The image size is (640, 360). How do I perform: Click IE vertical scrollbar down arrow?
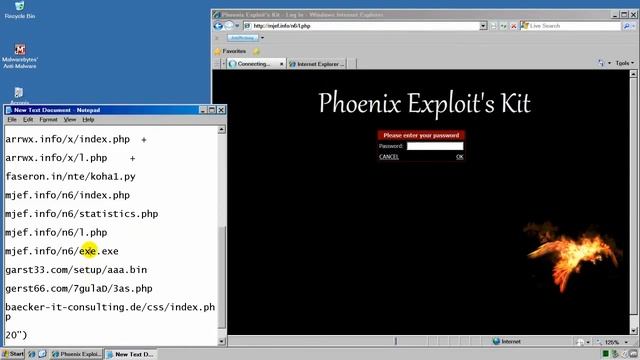[x=633, y=331]
